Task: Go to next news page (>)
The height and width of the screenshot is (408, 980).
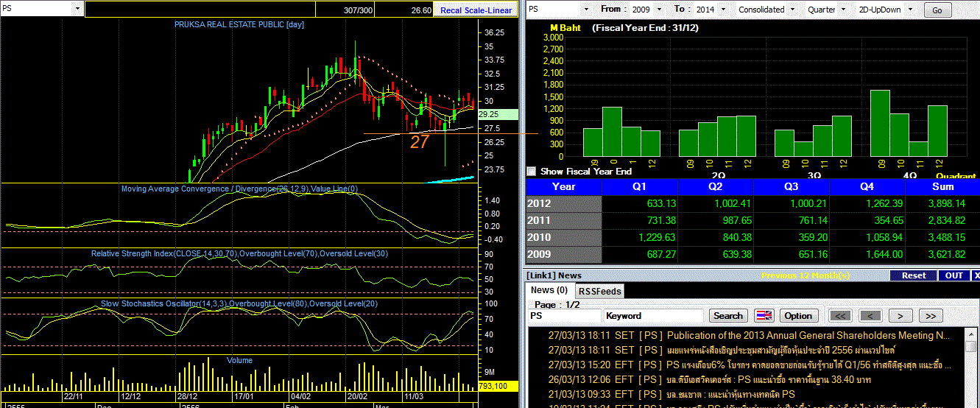Action: tap(900, 316)
